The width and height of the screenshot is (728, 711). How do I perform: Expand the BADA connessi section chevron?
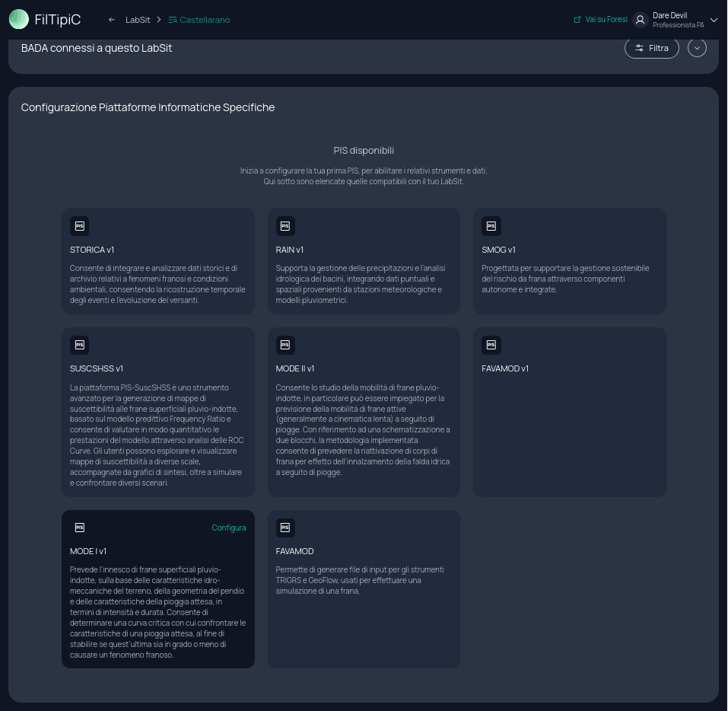[697, 48]
